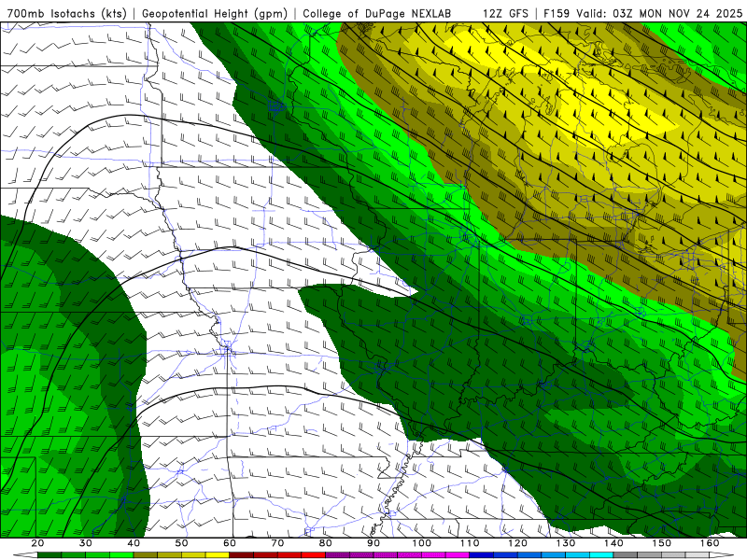Click the '700mb Isotachs (kts)' title text

coord(66,14)
